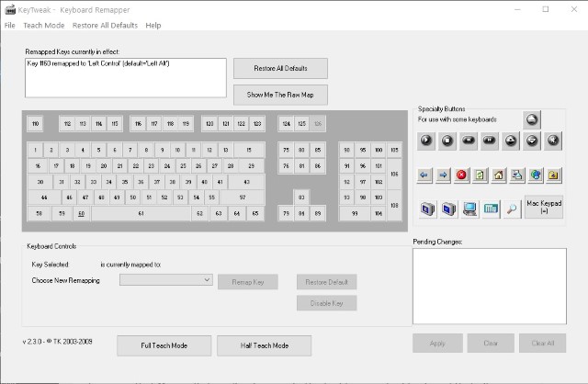
Task: Click the Stop media specialty button
Action: [447, 141]
